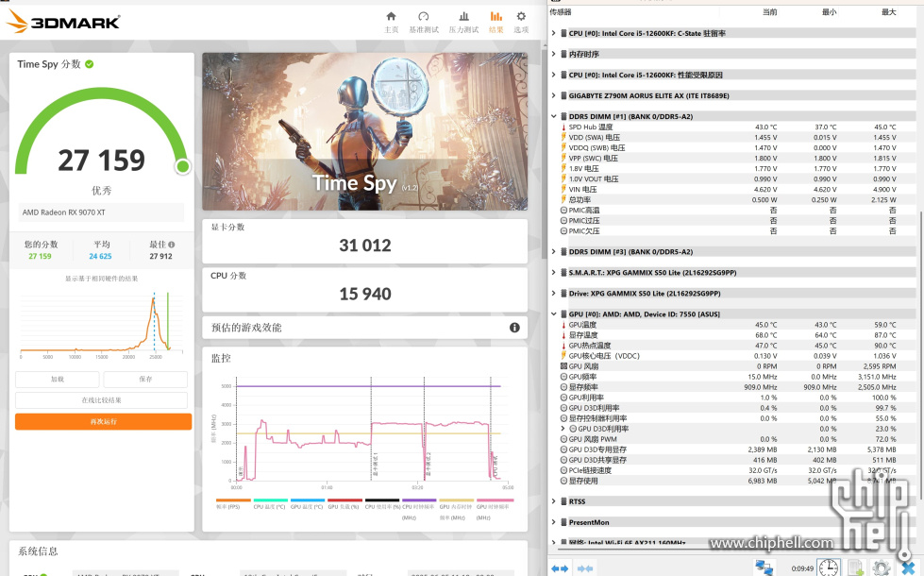
Task: Select the GPU 风扇 RPM row
Action: pyautogui.click(x=731, y=366)
